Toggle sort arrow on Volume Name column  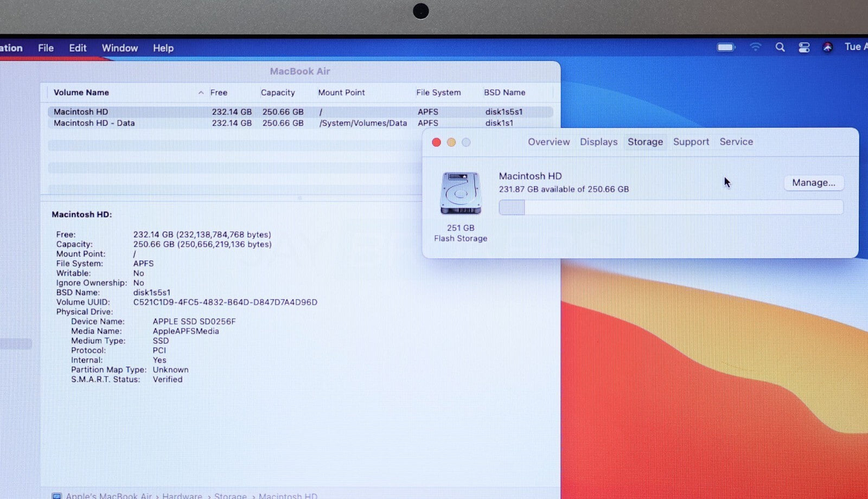(x=201, y=93)
